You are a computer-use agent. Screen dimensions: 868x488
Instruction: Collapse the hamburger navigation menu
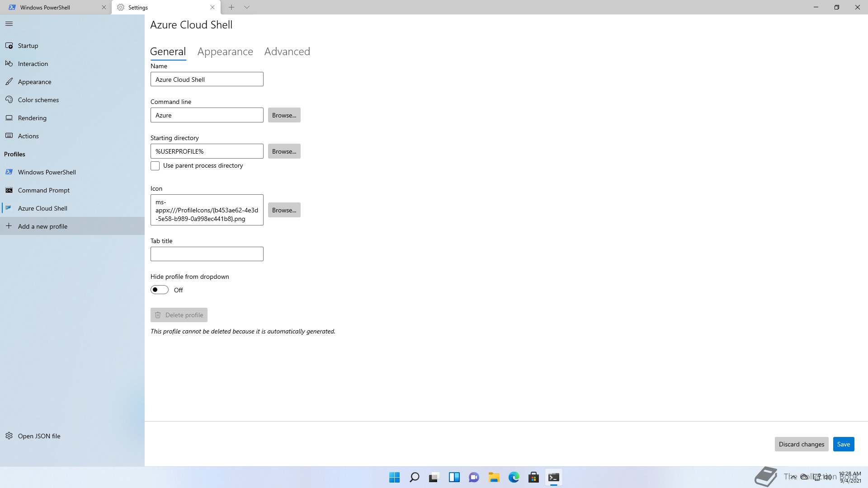9,24
